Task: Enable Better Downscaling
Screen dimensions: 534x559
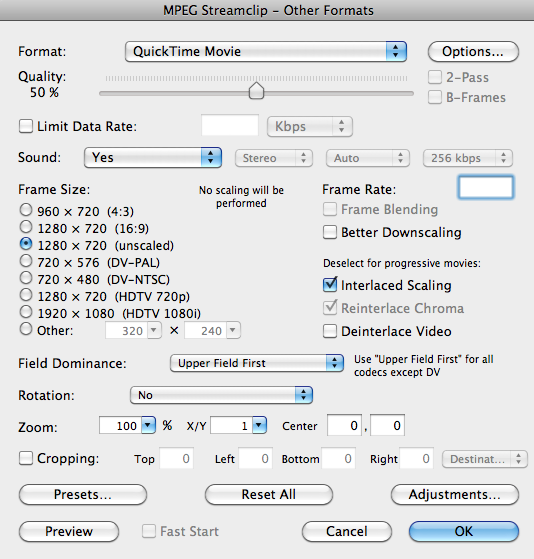Action: pos(330,232)
